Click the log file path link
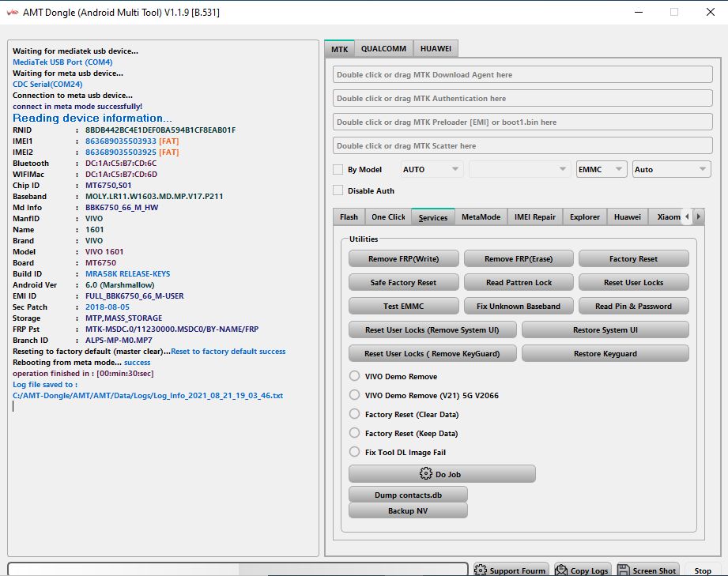The image size is (728, 576). coord(148,395)
